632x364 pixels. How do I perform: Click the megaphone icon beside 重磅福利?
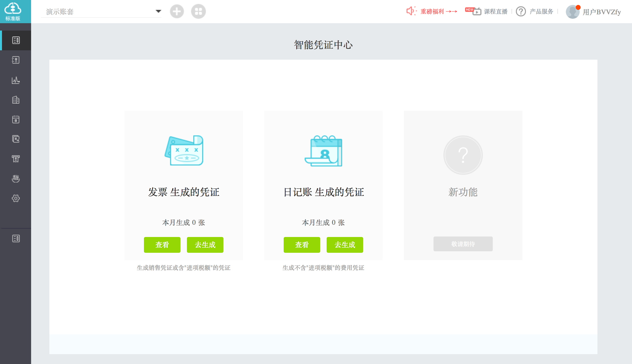pos(411,11)
